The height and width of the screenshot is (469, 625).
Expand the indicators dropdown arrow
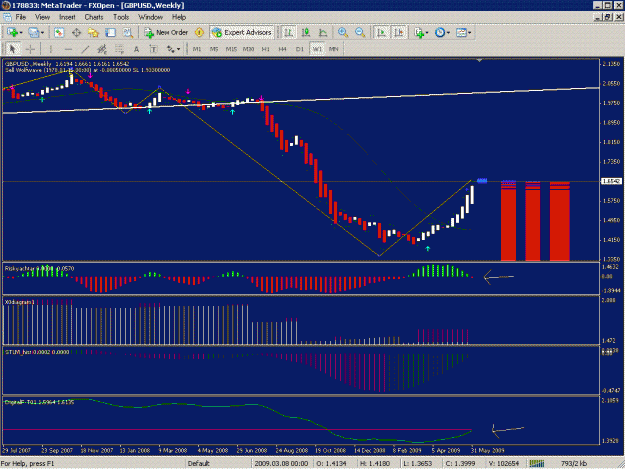[427, 33]
